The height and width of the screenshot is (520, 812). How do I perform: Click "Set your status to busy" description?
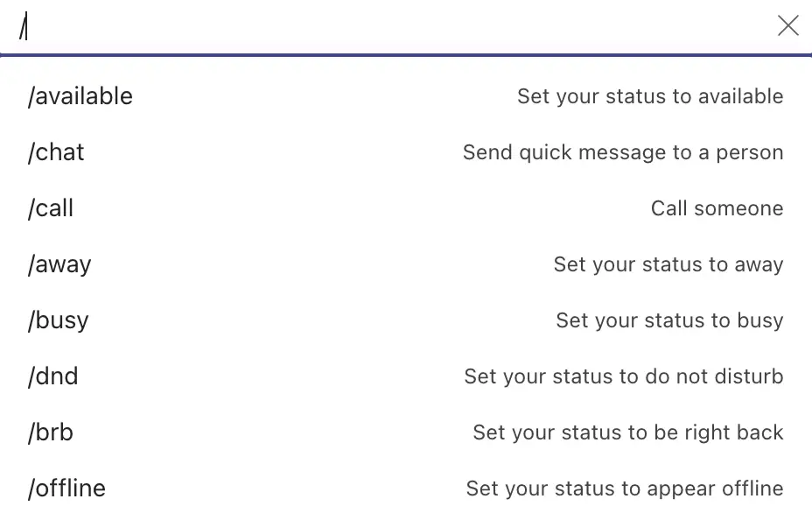click(669, 320)
